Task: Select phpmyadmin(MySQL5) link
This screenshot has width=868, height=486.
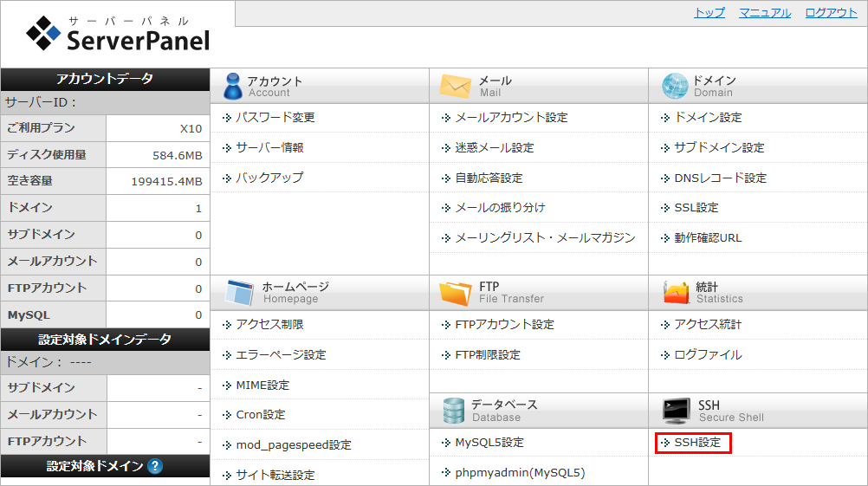Action: point(520,473)
